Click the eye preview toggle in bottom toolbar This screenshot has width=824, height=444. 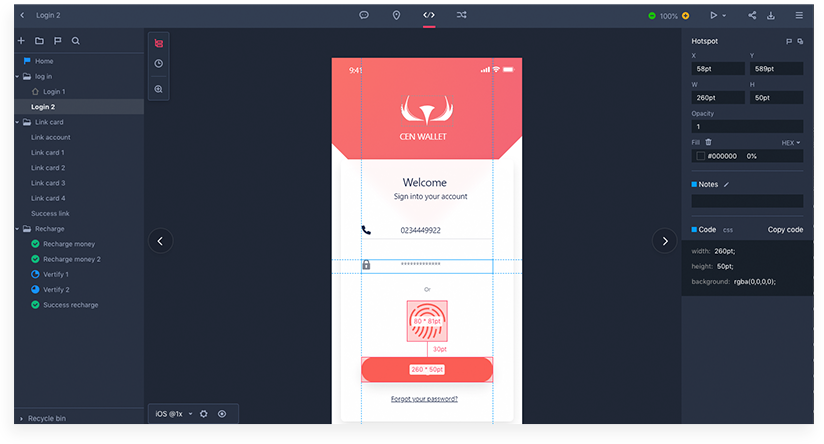click(222, 413)
